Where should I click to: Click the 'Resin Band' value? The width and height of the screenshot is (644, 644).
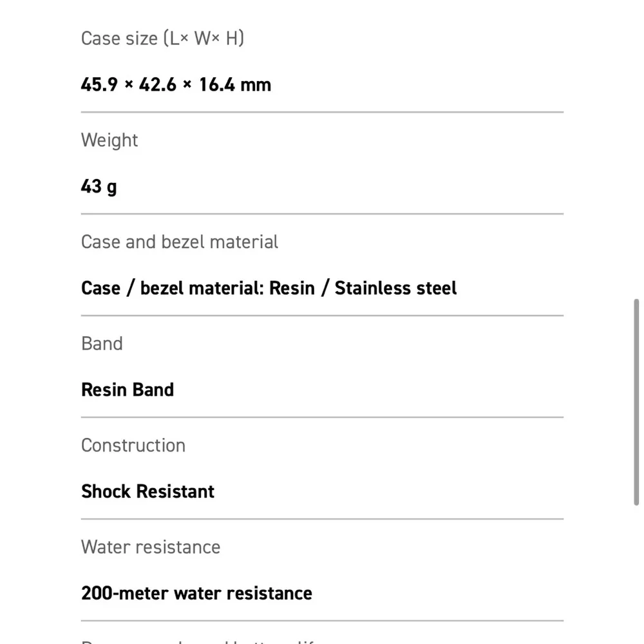(x=128, y=390)
